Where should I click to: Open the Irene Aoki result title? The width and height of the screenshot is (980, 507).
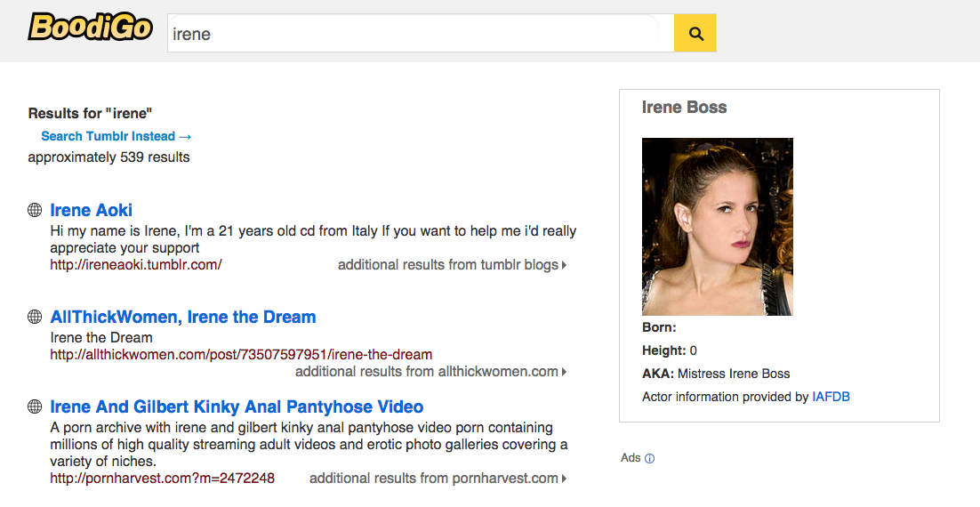tap(92, 210)
